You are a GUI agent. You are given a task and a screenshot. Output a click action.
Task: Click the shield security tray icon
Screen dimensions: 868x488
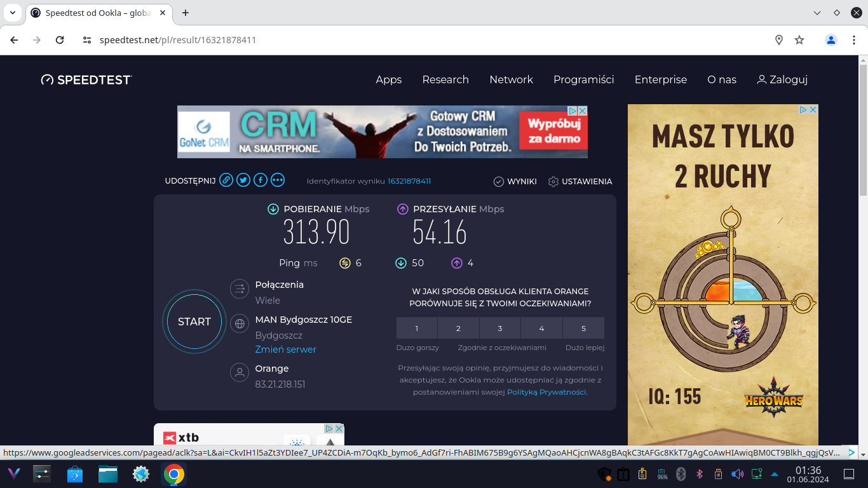(x=604, y=474)
